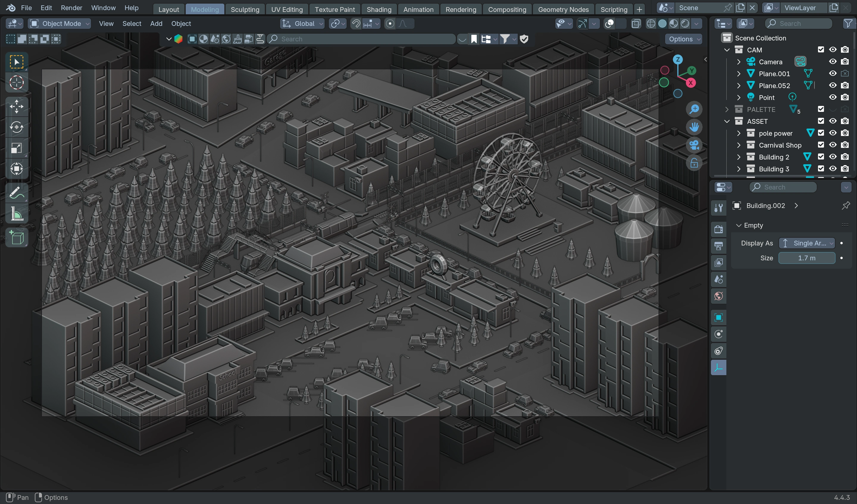This screenshot has height=504, width=857.
Task: Switch to the Sculpting workspace tab
Action: click(245, 9)
